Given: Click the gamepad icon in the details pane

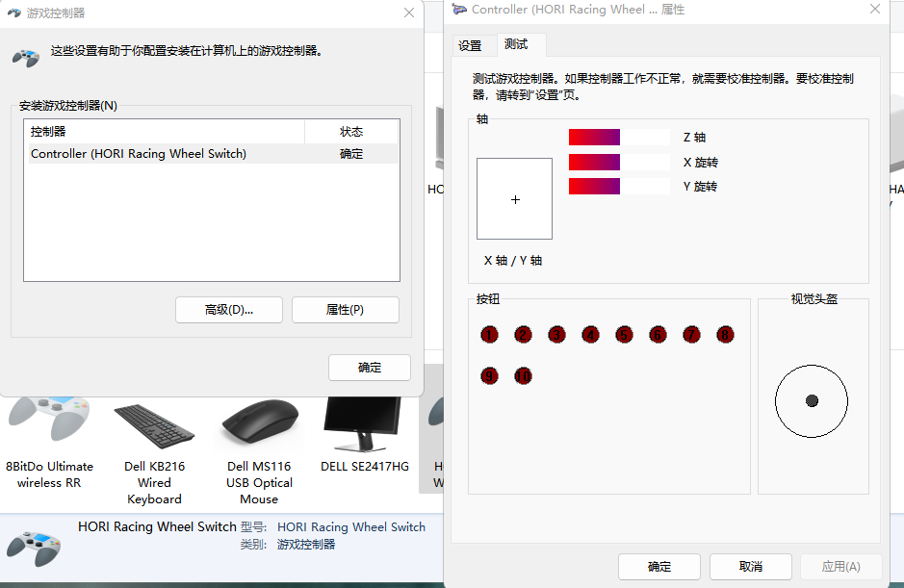Looking at the screenshot, I should (x=34, y=549).
